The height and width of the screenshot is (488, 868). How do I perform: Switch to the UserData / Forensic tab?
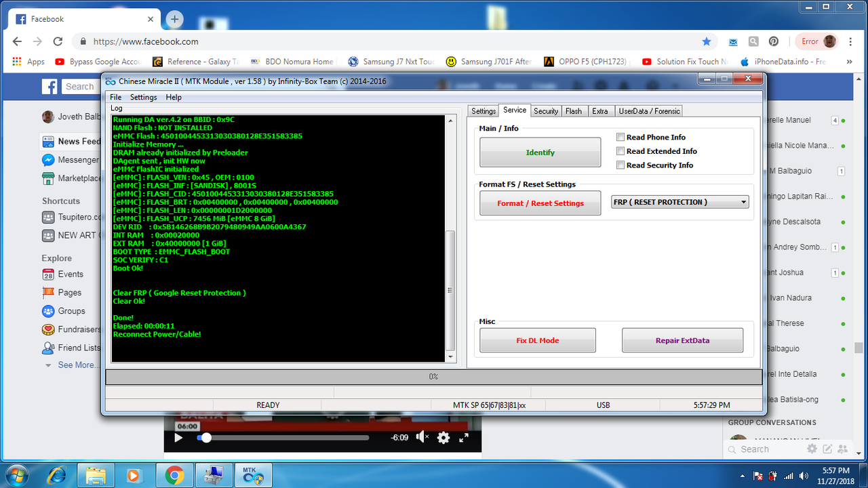[649, 111]
